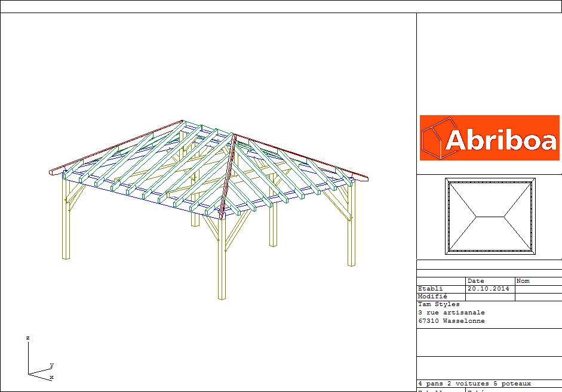This screenshot has width=562, height=392.
Task: Select the front left wooden post
Action: [x=65, y=221]
